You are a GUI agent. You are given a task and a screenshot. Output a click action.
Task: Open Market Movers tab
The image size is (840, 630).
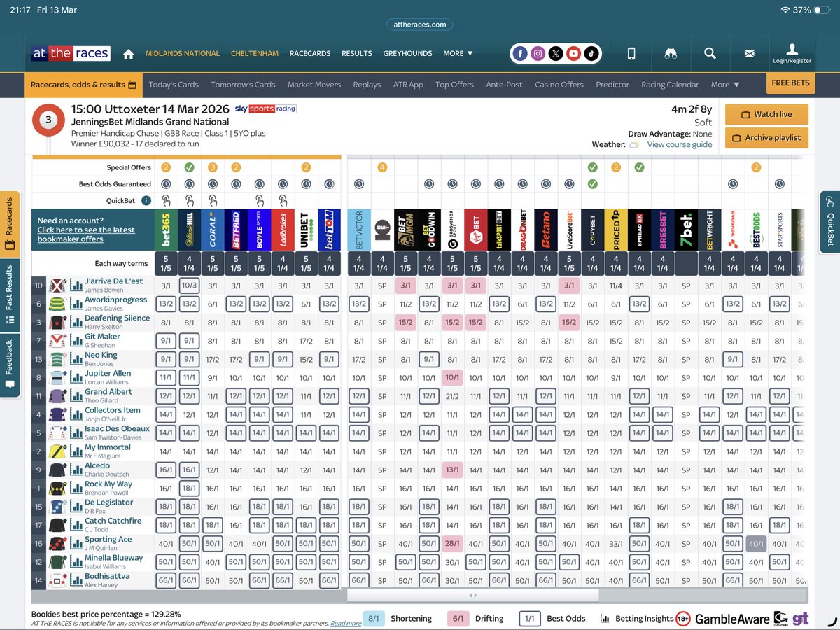[314, 85]
